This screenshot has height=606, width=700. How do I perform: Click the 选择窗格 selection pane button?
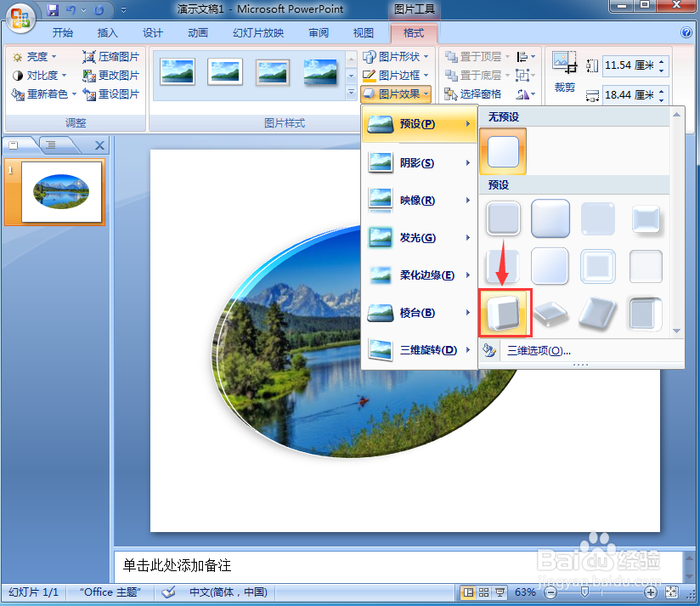pos(473,94)
